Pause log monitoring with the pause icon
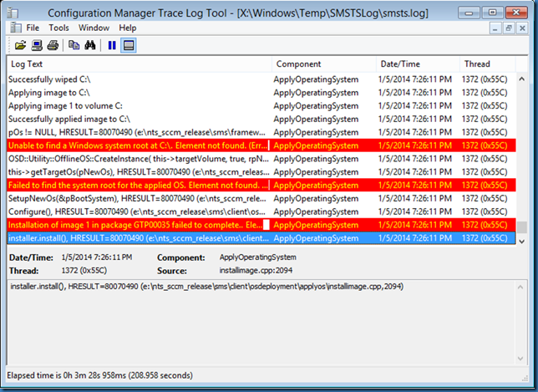This screenshot has height=392, width=538. pyautogui.click(x=112, y=45)
